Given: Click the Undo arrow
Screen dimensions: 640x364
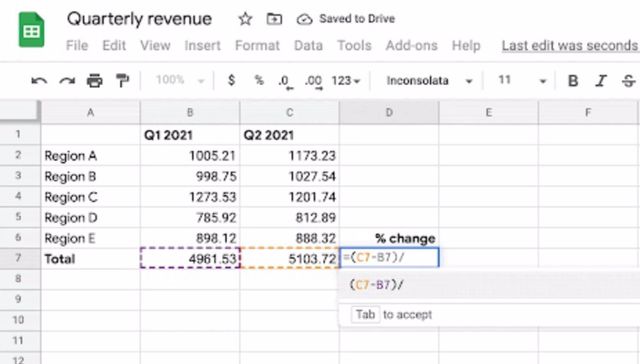Looking at the screenshot, I should click(39, 81).
